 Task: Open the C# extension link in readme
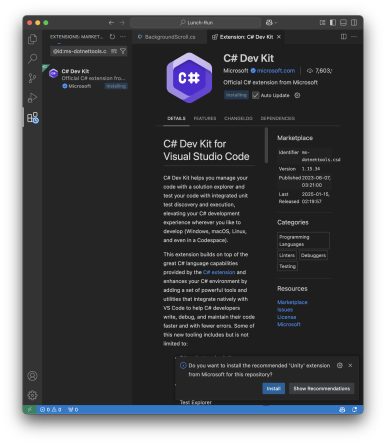219,272
